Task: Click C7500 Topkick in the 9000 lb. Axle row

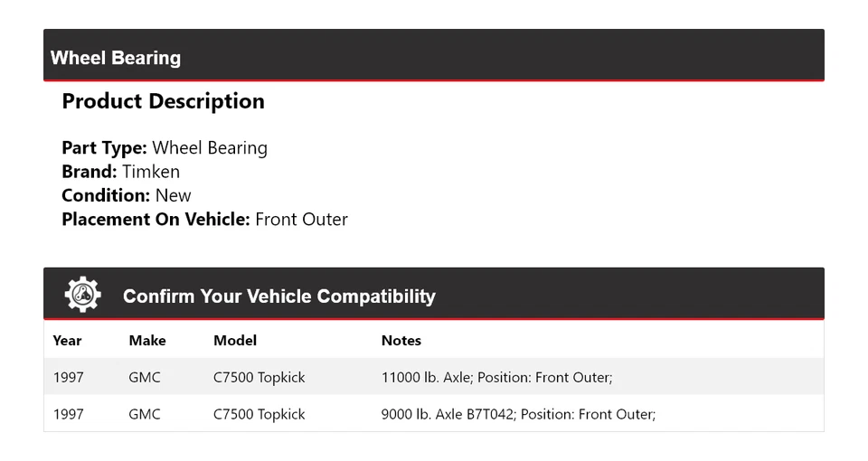Action: pos(259,414)
